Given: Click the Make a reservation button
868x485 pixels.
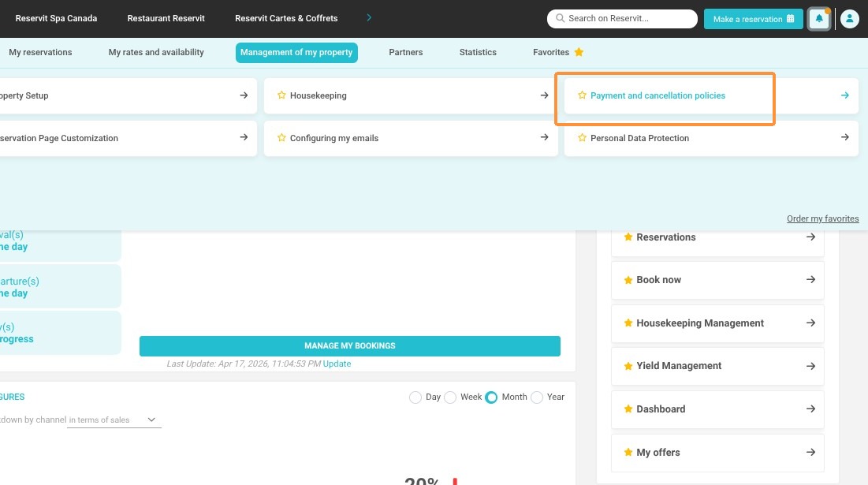Looking at the screenshot, I should point(754,19).
